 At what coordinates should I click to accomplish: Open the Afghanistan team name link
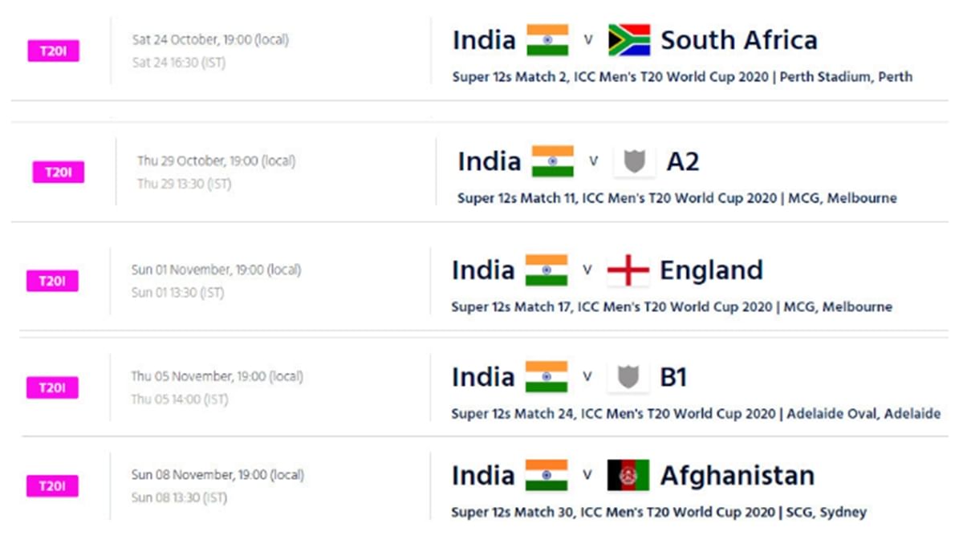click(x=737, y=476)
